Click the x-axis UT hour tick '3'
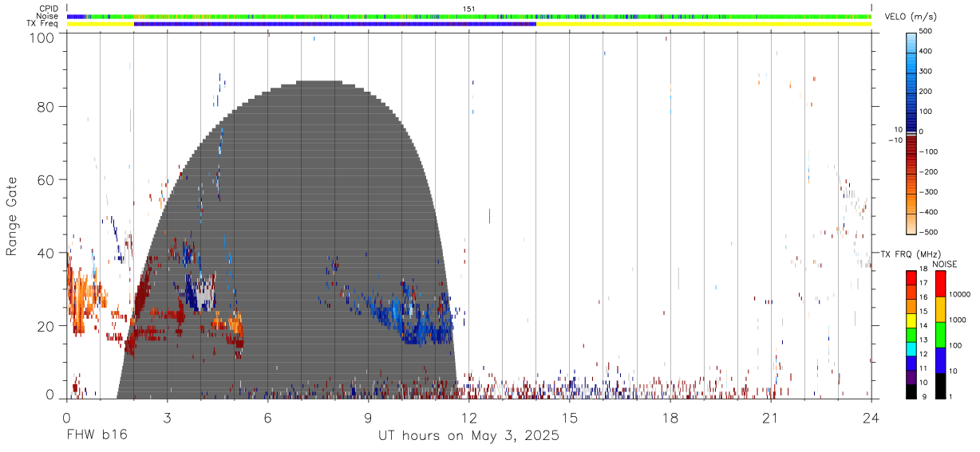Screen dimensions: 980x452 pyautogui.click(x=168, y=418)
